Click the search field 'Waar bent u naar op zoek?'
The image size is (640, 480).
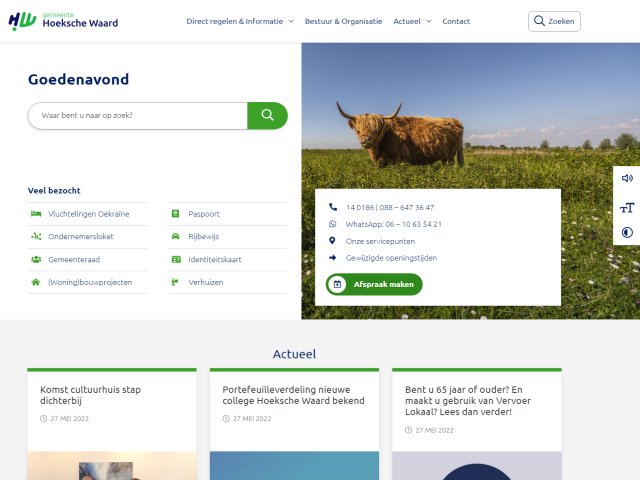138,115
